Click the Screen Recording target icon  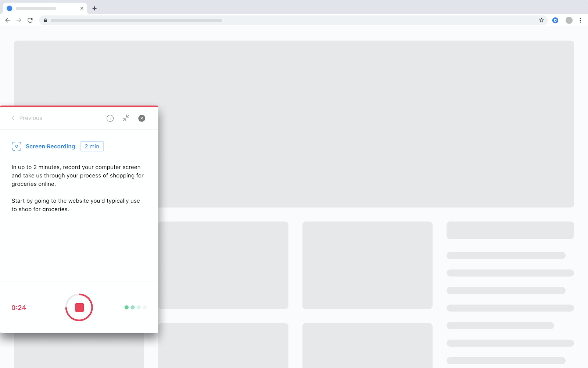17,146
